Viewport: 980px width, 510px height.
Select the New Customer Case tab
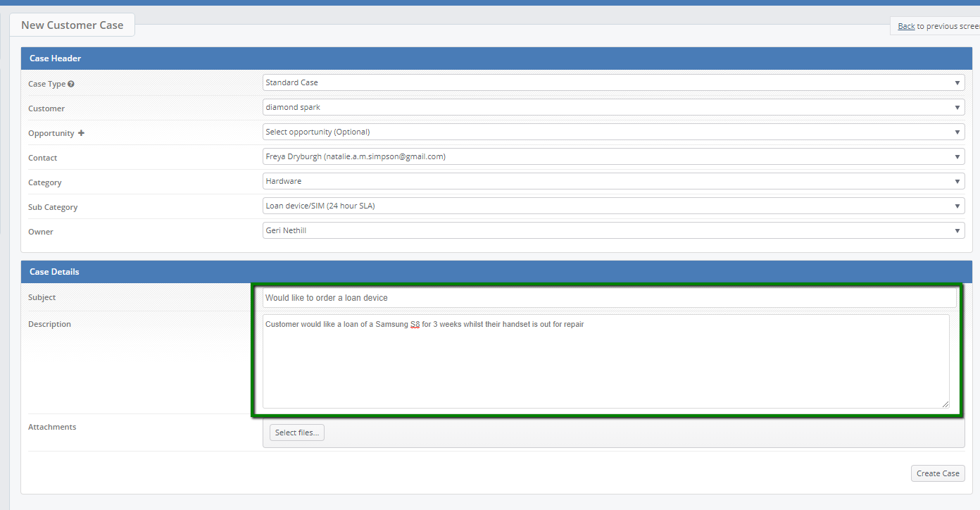coord(73,25)
